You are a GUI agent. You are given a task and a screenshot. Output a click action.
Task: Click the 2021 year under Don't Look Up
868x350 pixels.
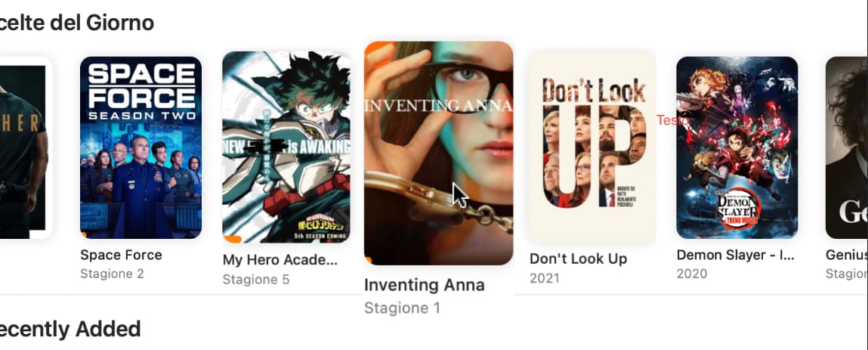tap(544, 278)
